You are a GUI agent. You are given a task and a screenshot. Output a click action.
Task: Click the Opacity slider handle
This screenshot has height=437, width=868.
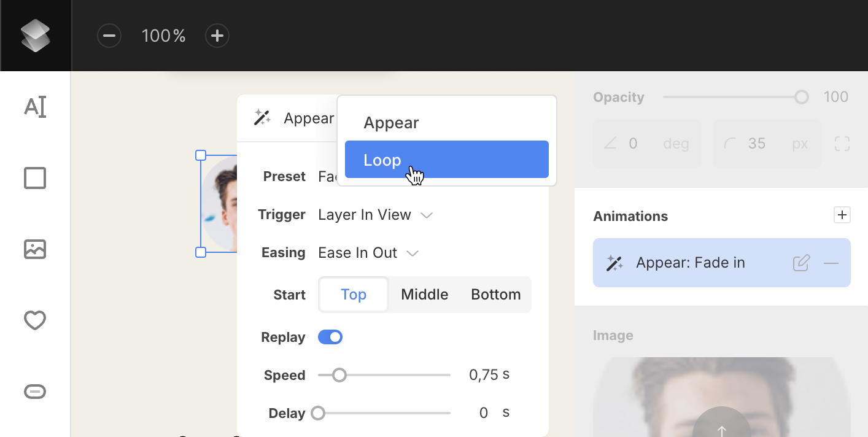[802, 97]
